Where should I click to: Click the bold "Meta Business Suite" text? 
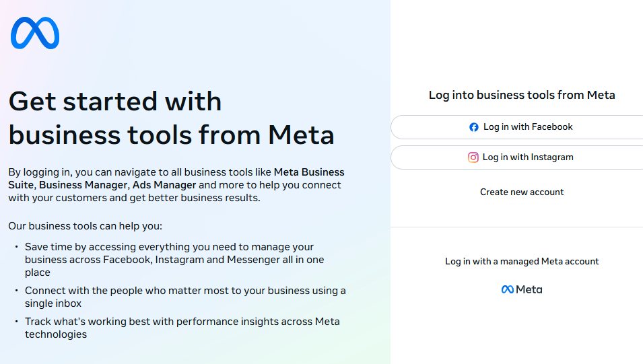tap(309, 172)
